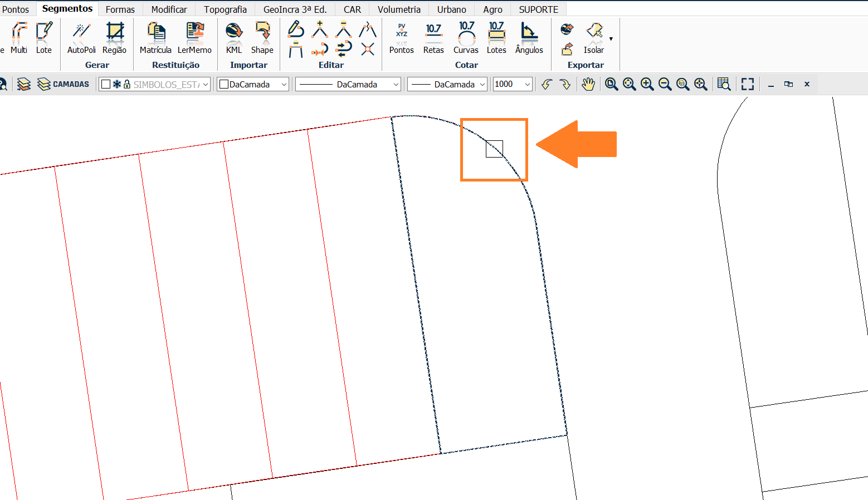The image size is (868, 500).
Task: Choose the Curvas dimension tool
Action: pos(466,38)
